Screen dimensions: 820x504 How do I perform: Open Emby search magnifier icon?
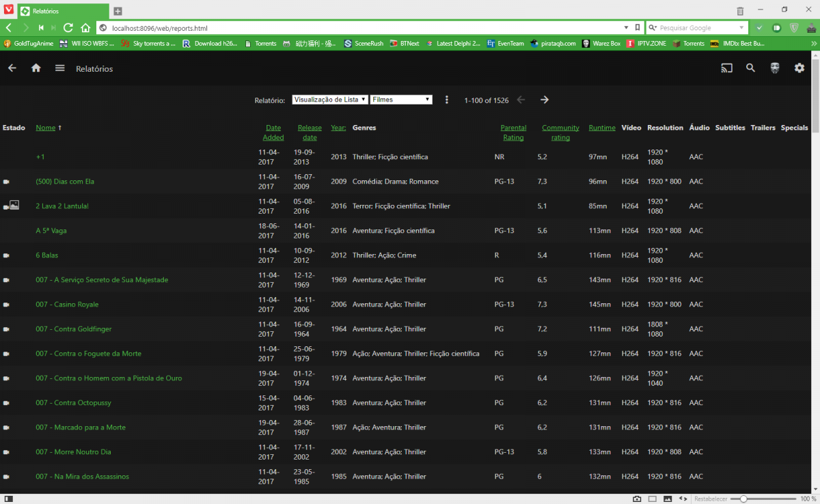750,68
